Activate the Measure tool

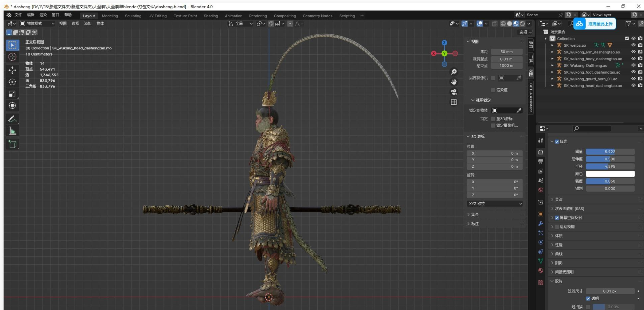(12, 131)
